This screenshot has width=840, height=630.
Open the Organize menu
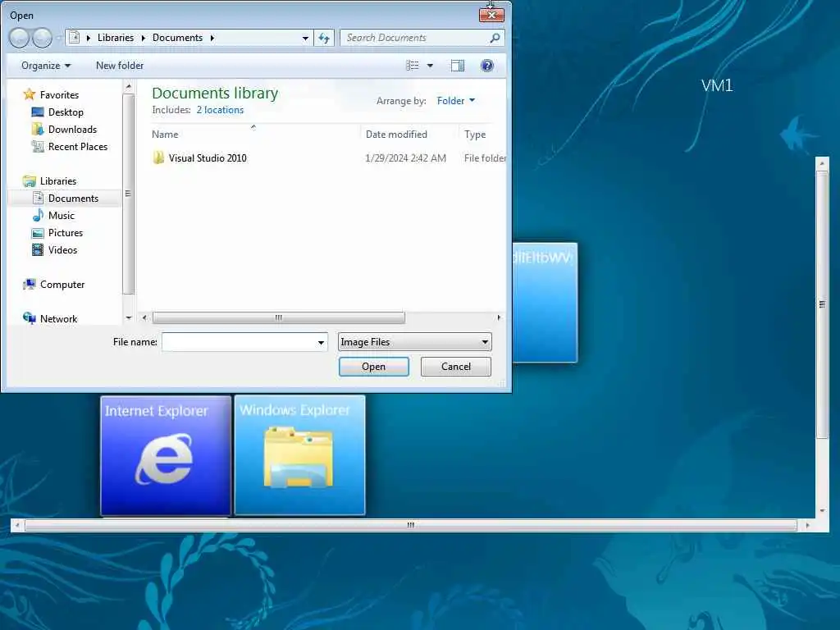(46, 66)
